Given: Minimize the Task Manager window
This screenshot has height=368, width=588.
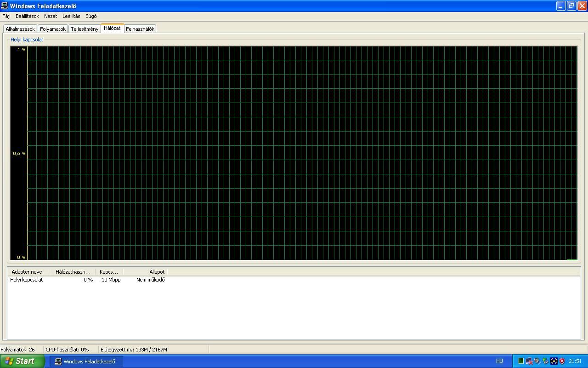Looking at the screenshot, I should click(561, 6).
